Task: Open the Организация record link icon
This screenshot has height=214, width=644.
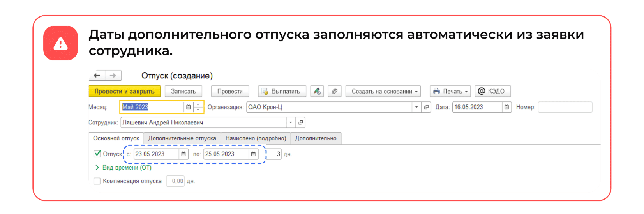Action: pos(426,107)
